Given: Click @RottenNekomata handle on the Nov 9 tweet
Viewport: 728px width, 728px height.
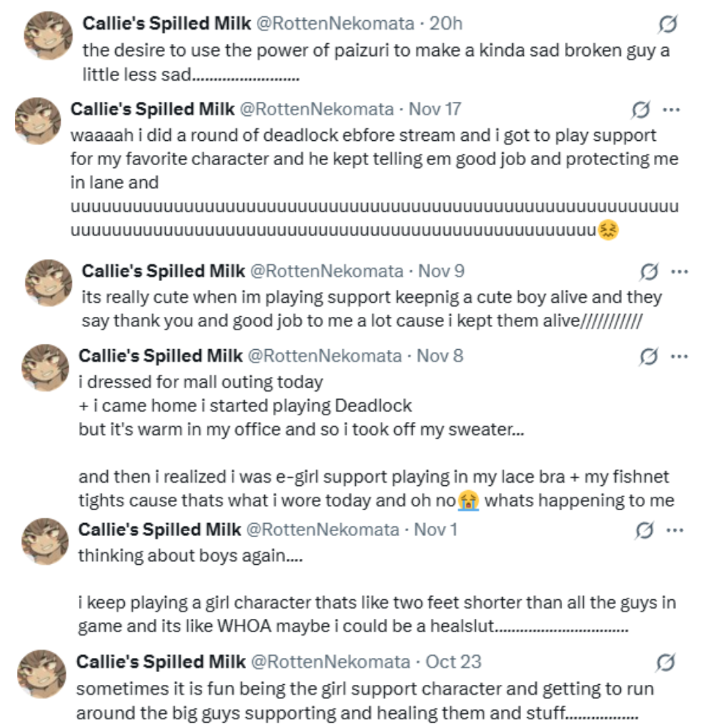Looking at the screenshot, I should point(327,271).
